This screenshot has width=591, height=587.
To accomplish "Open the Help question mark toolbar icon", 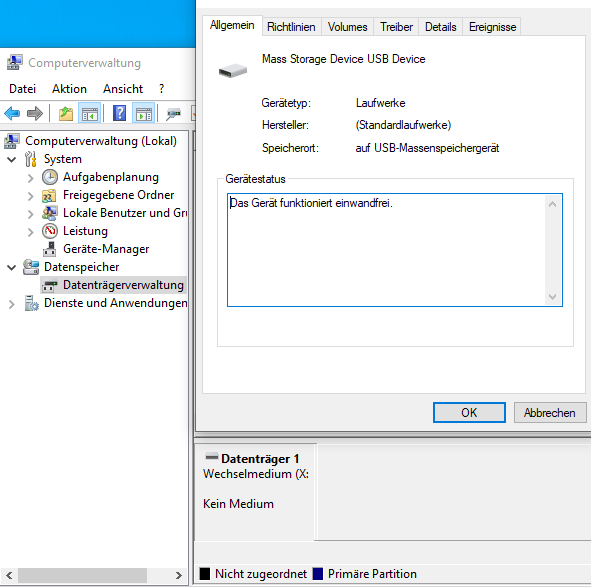I will (x=119, y=113).
